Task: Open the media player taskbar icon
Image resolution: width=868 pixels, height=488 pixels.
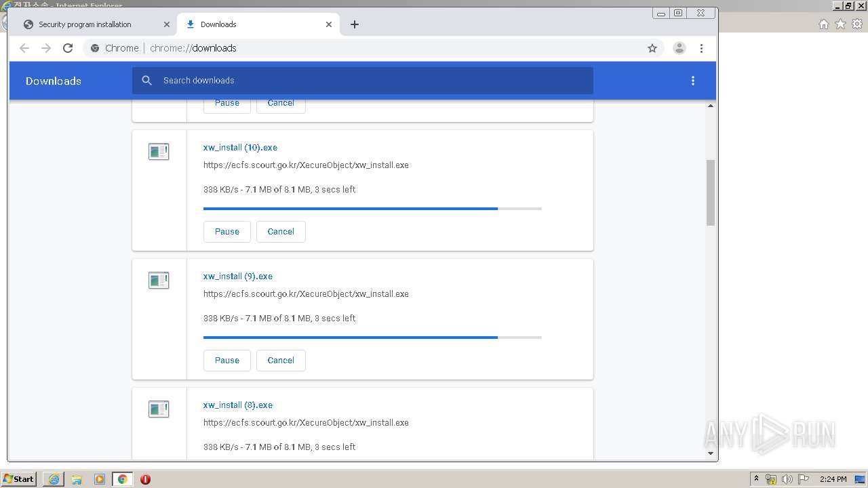Action: 100,479
